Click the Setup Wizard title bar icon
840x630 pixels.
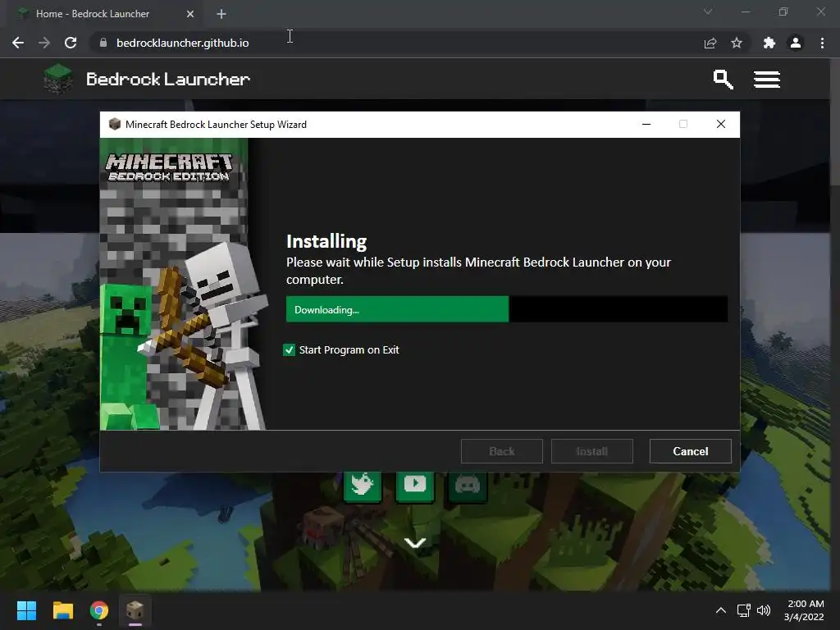pyautogui.click(x=115, y=125)
